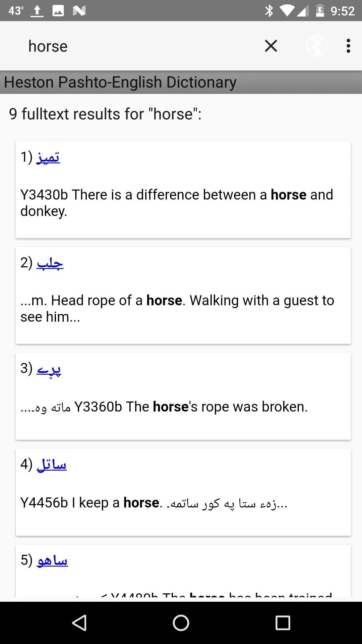The image size is (362, 644).
Task: Tap the faded globe icon in the toolbar
Action: 316,46
